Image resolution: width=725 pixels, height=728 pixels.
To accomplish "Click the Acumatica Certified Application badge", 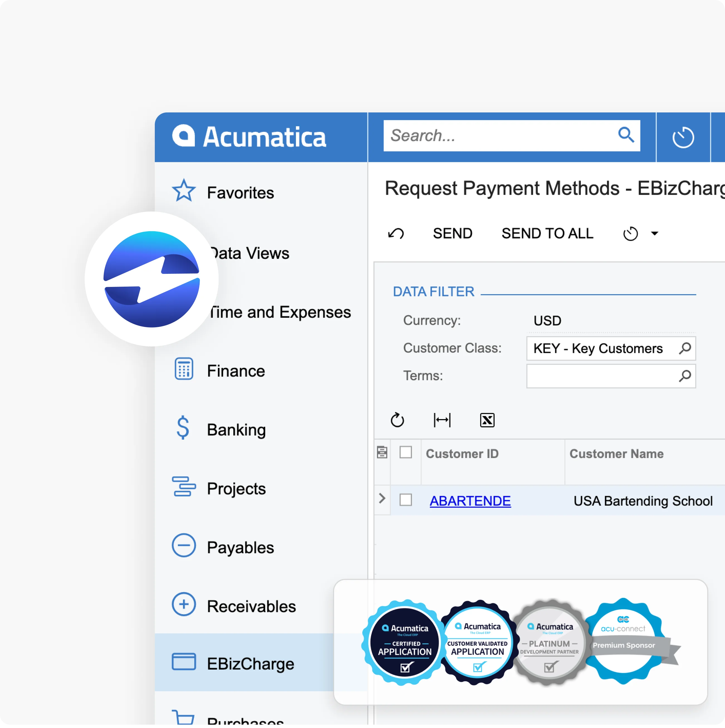I will [405, 643].
